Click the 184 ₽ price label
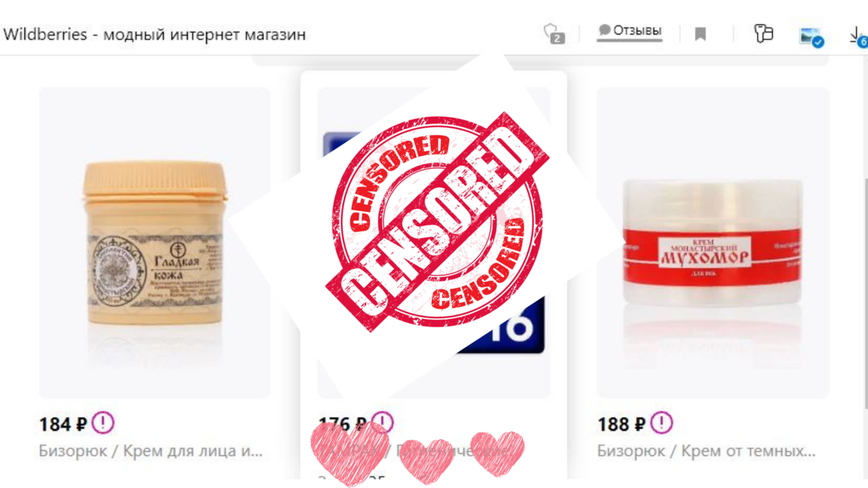 click(x=64, y=424)
